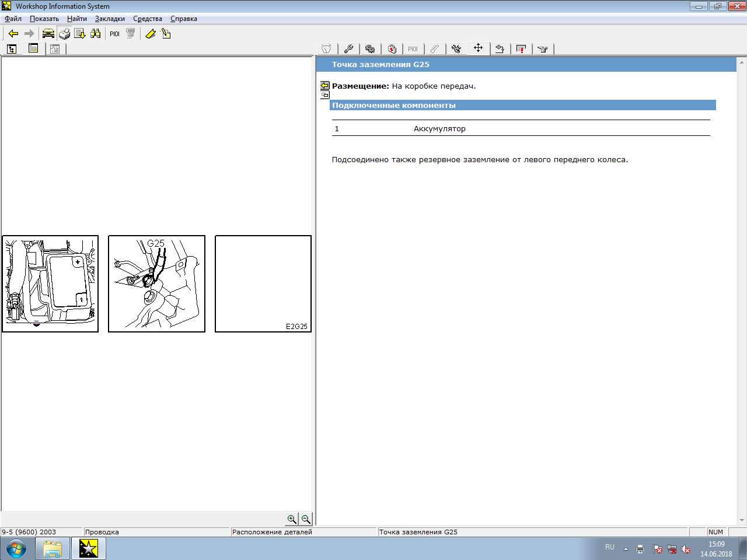
Task: Open the Закладки menu
Action: 110,19
